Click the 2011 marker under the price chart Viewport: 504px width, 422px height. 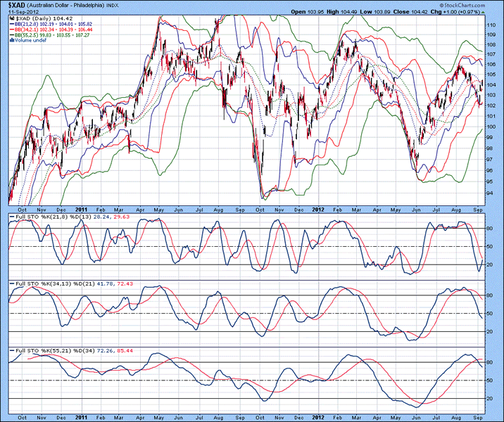[x=82, y=209]
